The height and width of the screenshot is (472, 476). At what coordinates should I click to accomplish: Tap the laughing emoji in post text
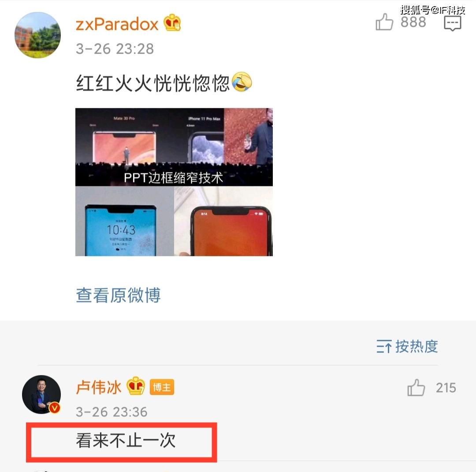tap(242, 82)
